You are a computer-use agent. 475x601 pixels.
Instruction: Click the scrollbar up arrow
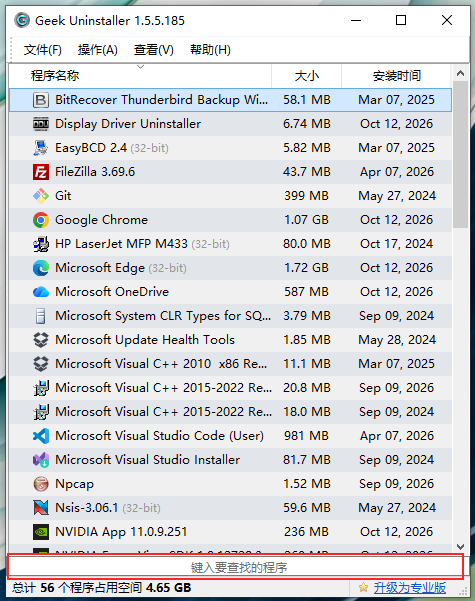click(460, 73)
